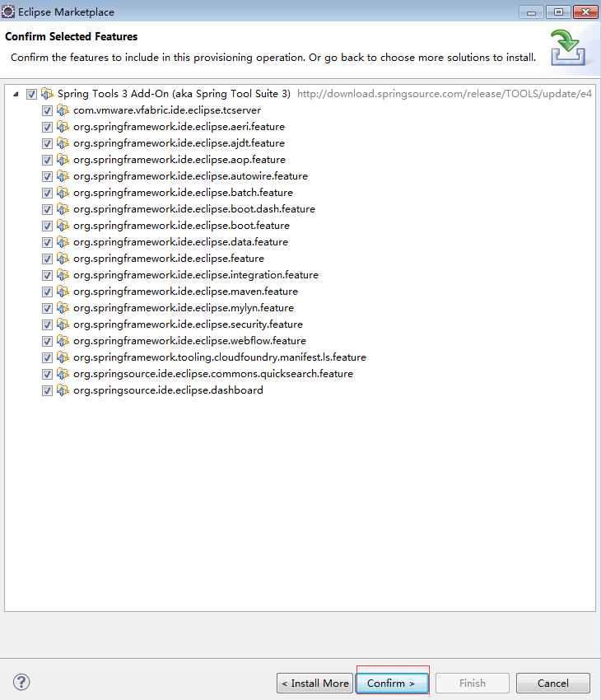Select the aeri.feature row text

[179, 127]
